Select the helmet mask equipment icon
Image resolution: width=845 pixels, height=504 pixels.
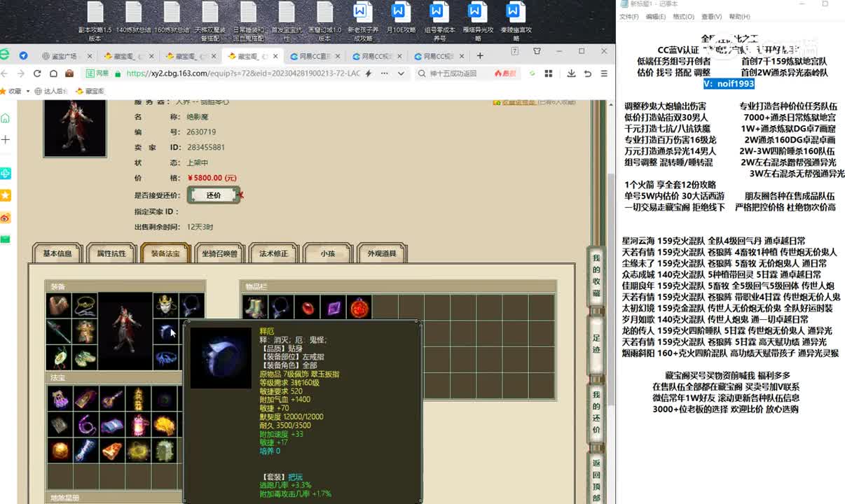pos(165,305)
